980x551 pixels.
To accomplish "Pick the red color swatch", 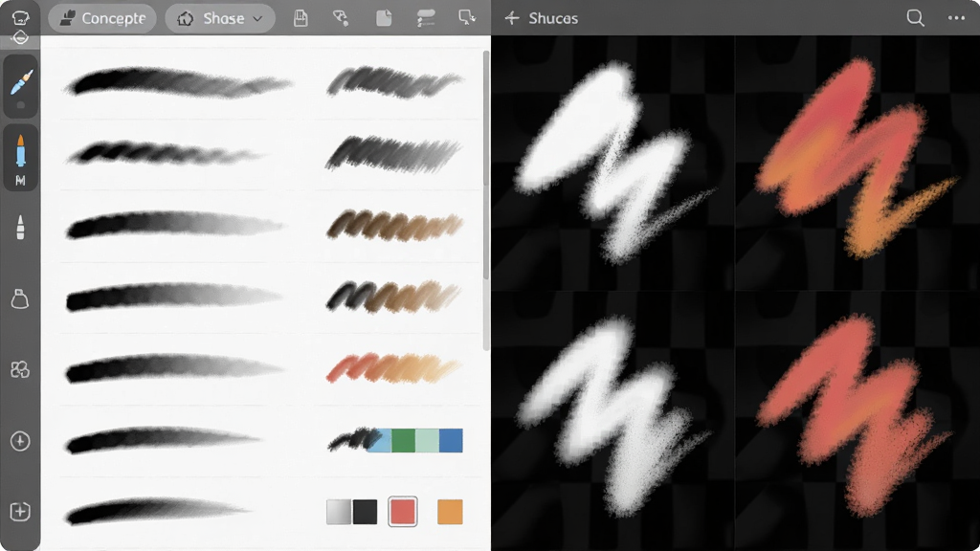I will 403,512.
